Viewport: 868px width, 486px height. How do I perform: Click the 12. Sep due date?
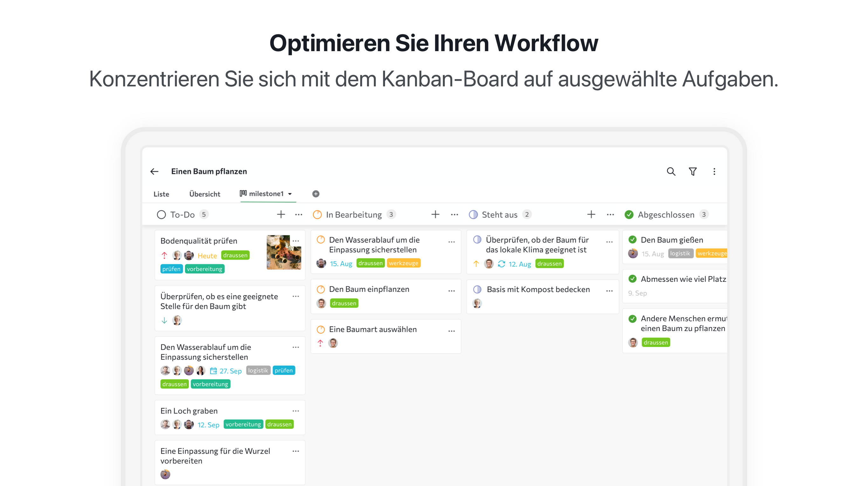coord(208,425)
